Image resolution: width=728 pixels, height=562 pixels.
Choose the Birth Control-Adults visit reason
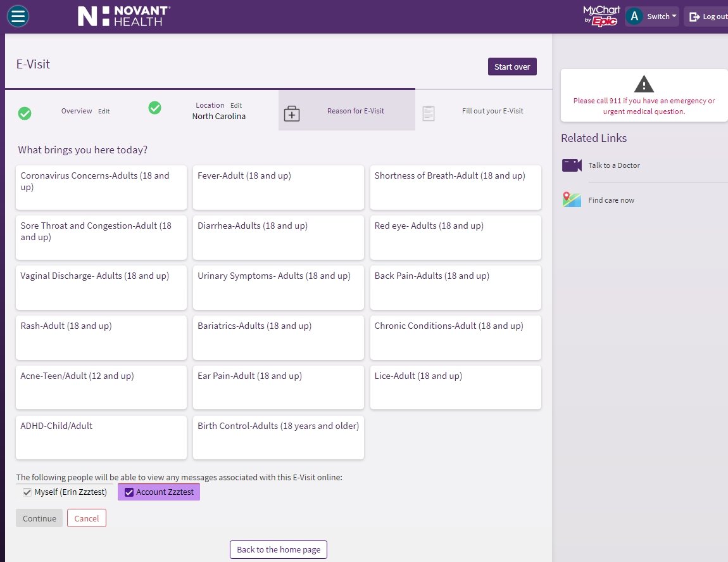click(x=278, y=437)
